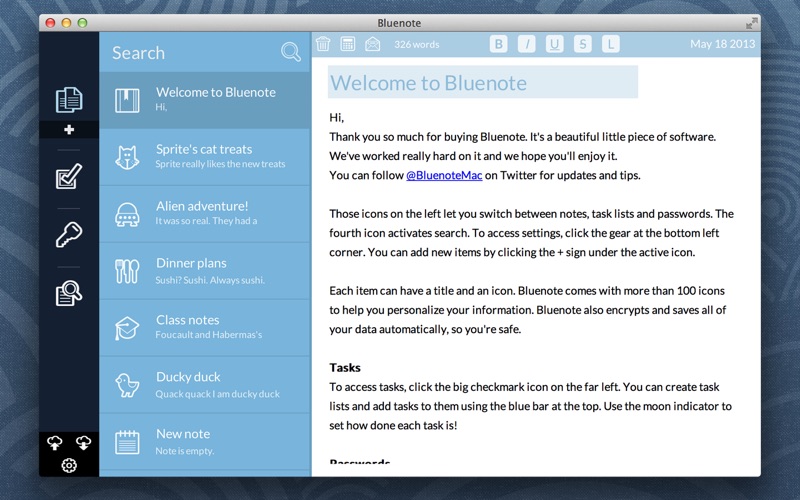
Task: Toggle strikethrough S button
Action: pyautogui.click(x=583, y=44)
